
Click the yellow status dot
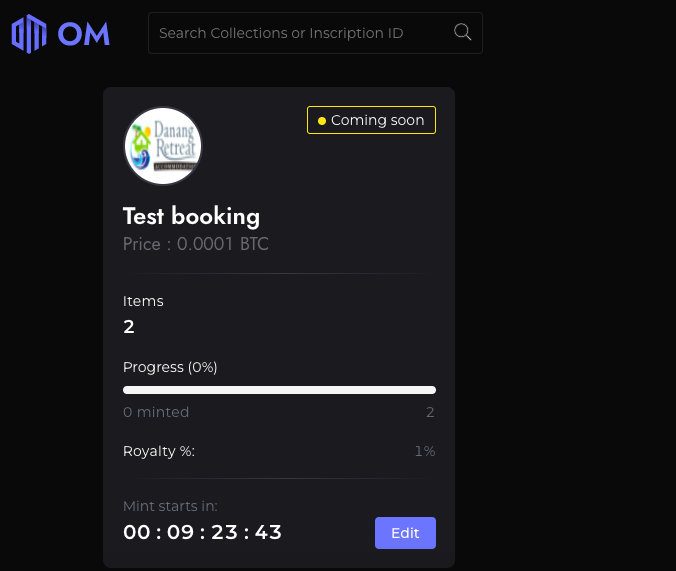[x=322, y=121]
